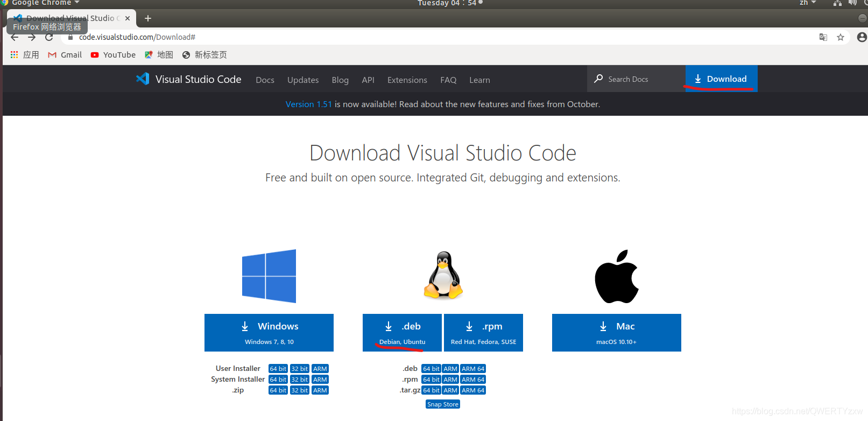
Task: Click the Linux Tux penguin image
Action: click(443, 275)
